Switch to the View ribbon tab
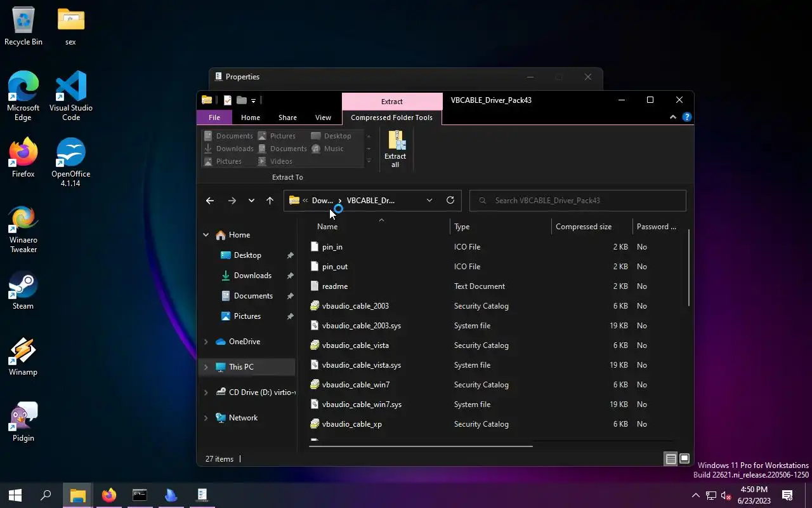 [323, 117]
